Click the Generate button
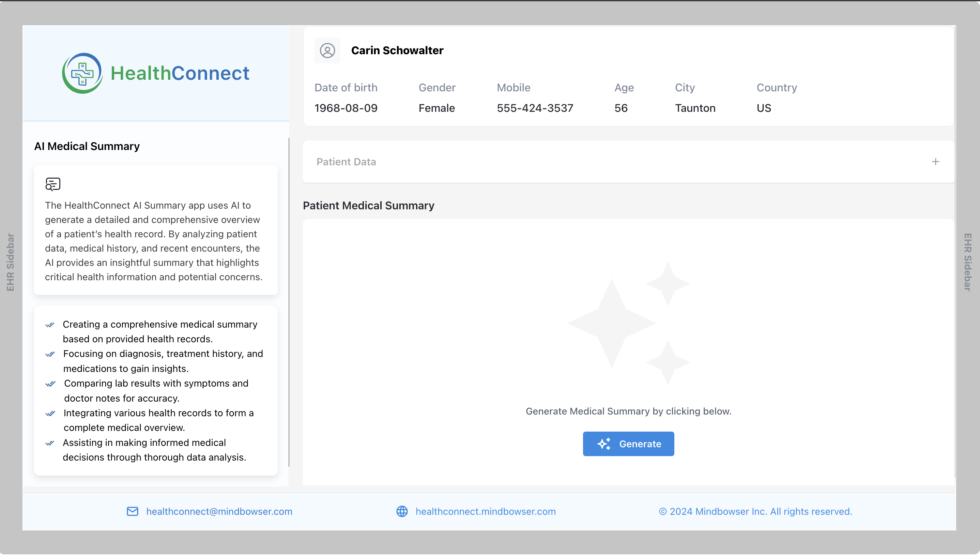This screenshot has height=555, width=980. [x=628, y=444]
